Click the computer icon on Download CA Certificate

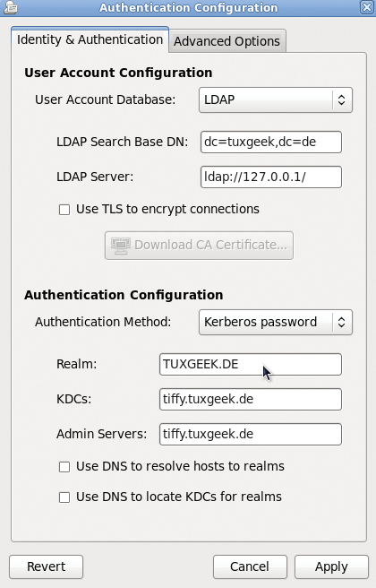121,246
